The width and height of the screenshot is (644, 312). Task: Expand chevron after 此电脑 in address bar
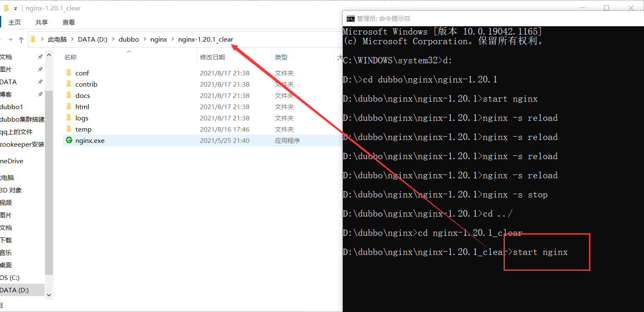click(x=72, y=40)
